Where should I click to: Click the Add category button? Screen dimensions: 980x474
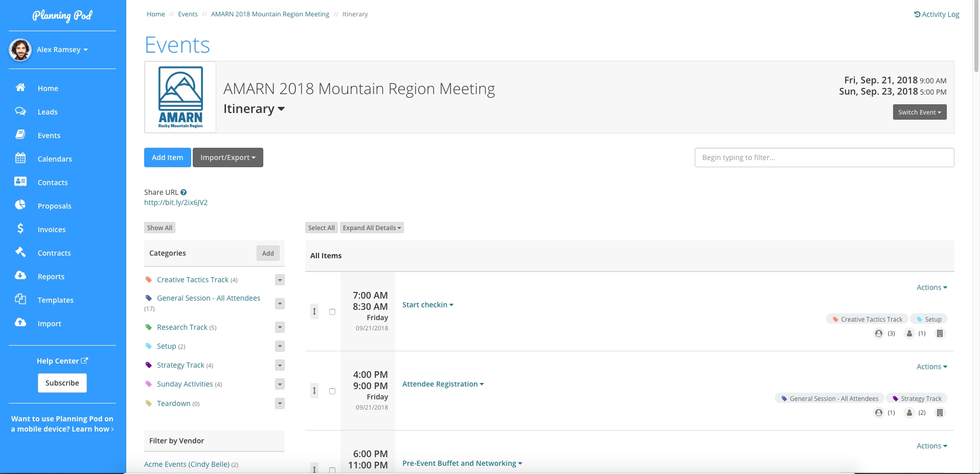pyautogui.click(x=268, y=253)
